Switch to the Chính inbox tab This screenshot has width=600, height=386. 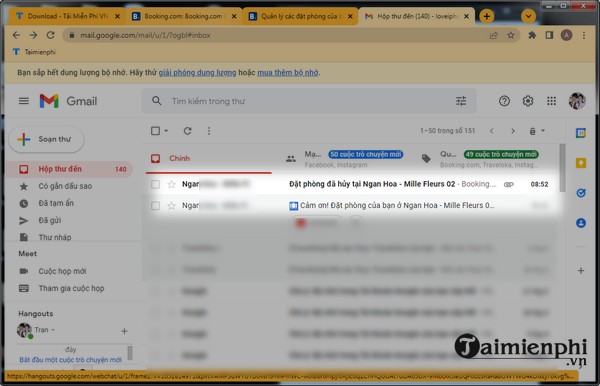click(179, 158)
